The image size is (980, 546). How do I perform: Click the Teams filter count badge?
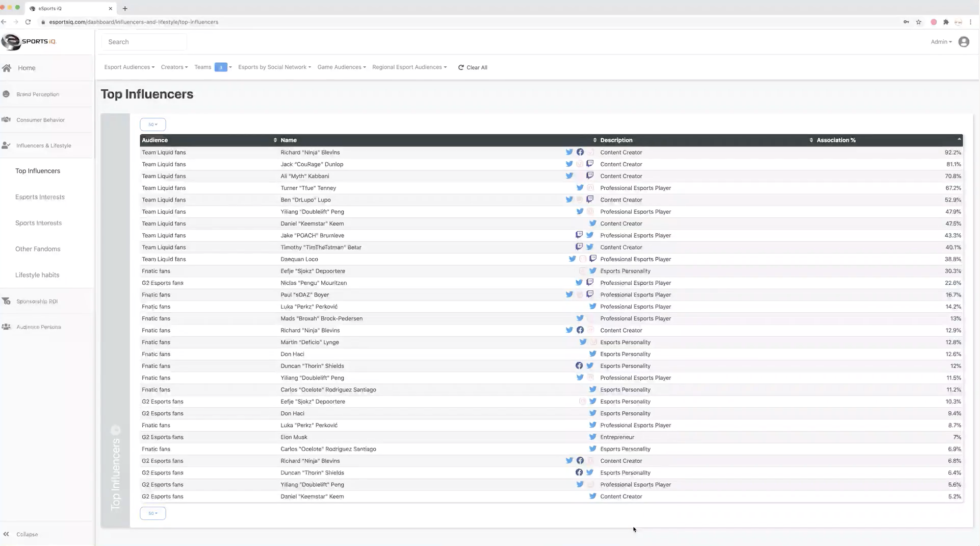click(221, 67)
